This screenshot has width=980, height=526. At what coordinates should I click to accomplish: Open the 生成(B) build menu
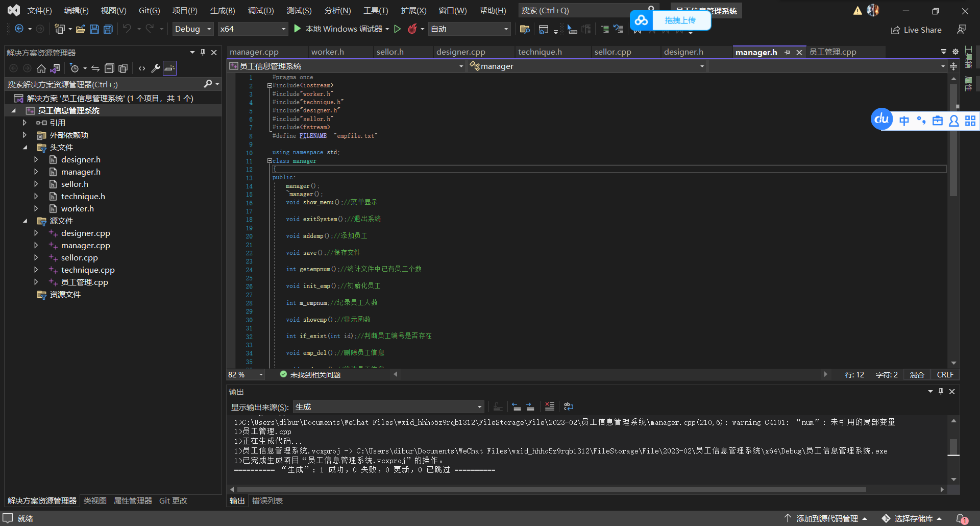click(223, 11)
